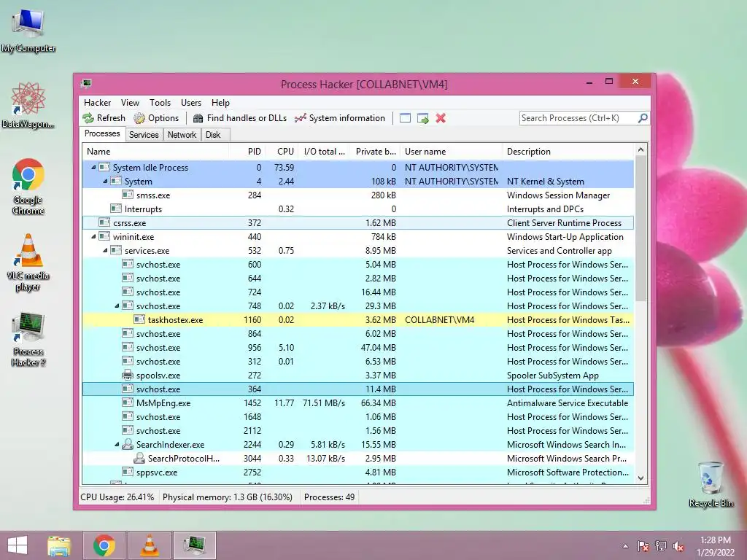The width and height of the screenshot is (747, 560).
Task: Click Process Hacker taskbar button
Action: click(194, 545)
